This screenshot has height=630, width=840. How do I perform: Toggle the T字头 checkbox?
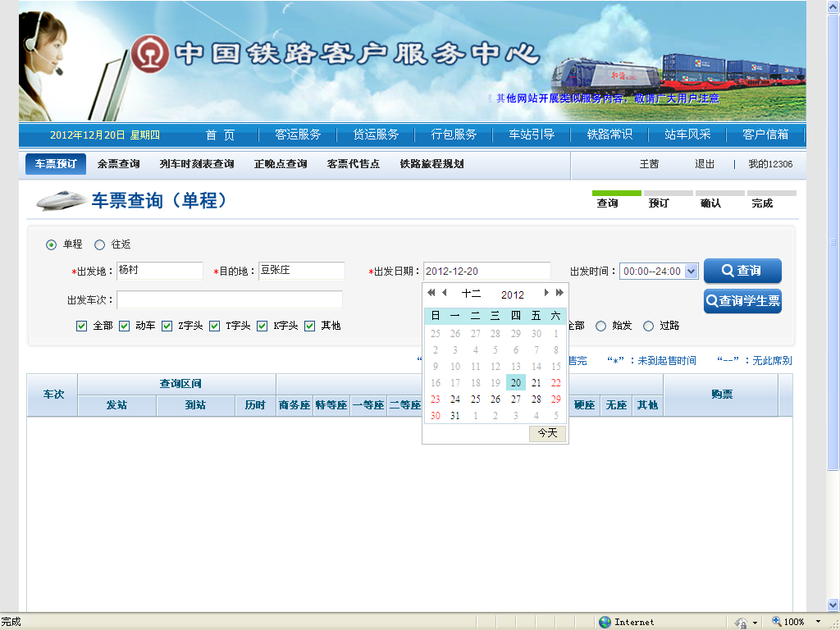click(x=215, y=326)
